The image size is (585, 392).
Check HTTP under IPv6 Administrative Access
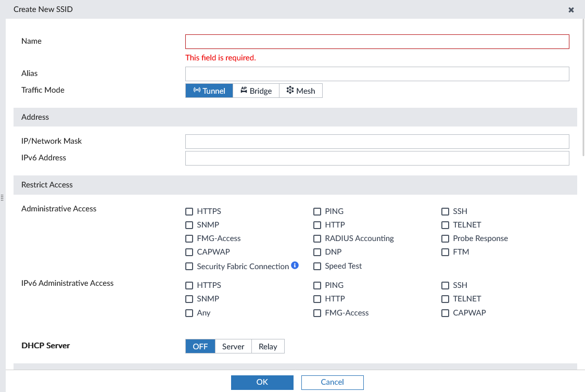[x=317, y=299]
